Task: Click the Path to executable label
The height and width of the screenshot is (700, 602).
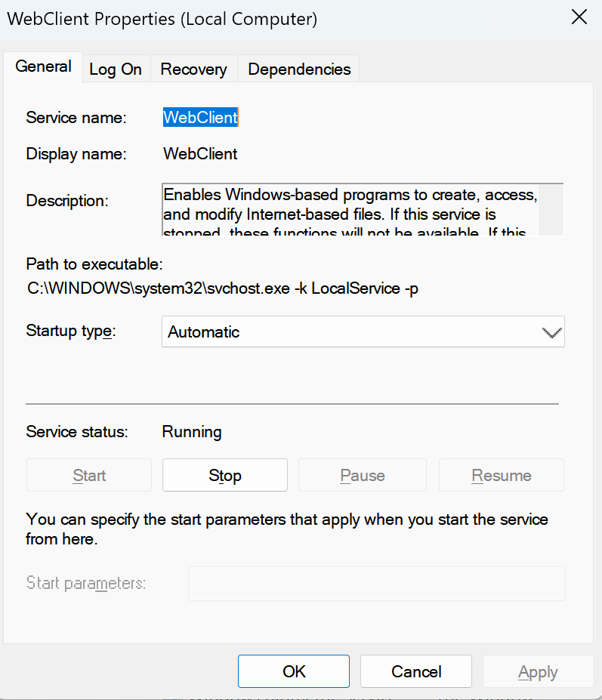Action: [x=94, y=264]
